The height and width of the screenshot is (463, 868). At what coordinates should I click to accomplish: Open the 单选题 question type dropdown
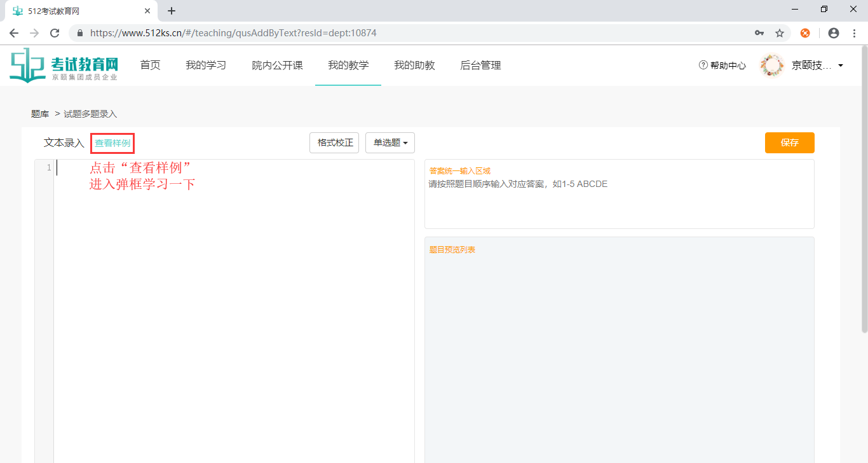[390, 143]
